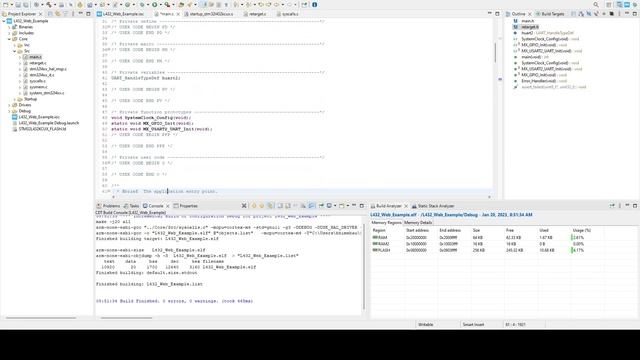Expand the Startup folder
This screenshot has width=640, height=360.
coord(15,99)
